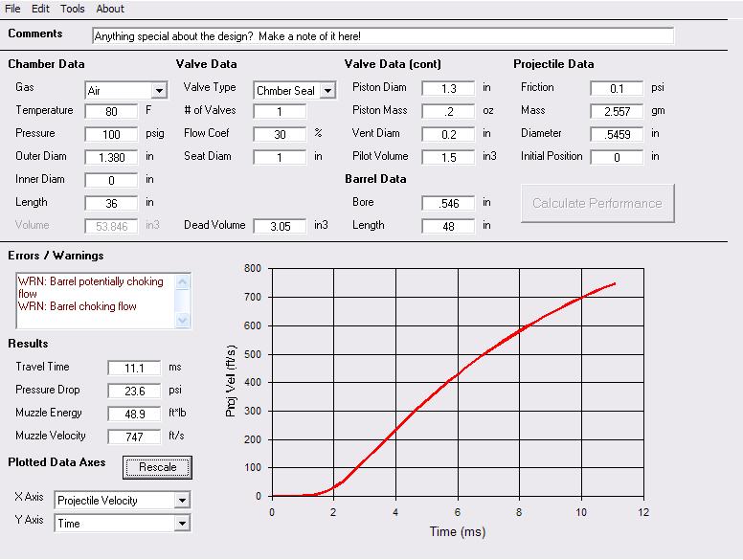Select the chamber Pressure input field
The width and height of the screenshot is (743, 560).
coord(111,134)
